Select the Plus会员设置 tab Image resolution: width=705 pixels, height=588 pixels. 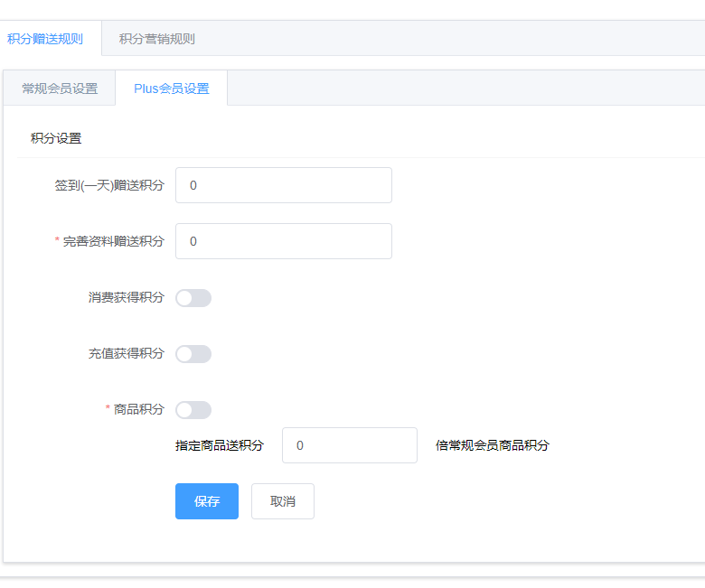pos(172,89)
